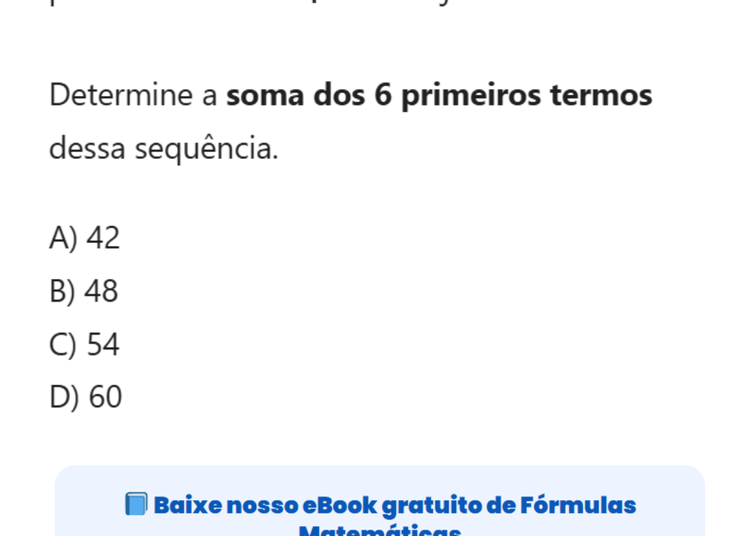Select answer option A) 42

point(85,238)
